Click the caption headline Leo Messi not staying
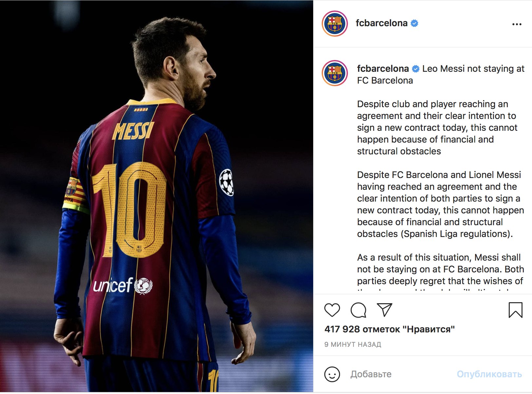 click(x=441, y=74)
